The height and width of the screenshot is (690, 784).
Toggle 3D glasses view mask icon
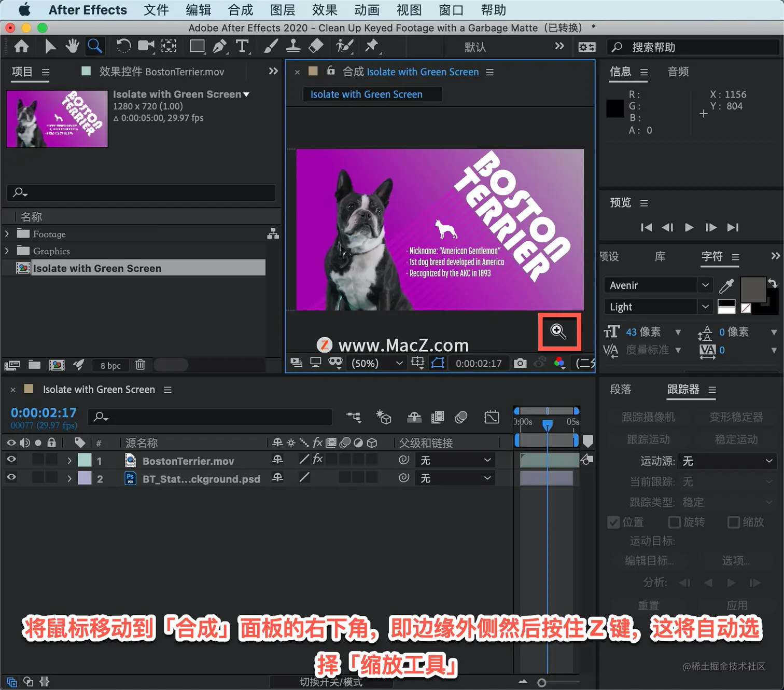[335, 363]
